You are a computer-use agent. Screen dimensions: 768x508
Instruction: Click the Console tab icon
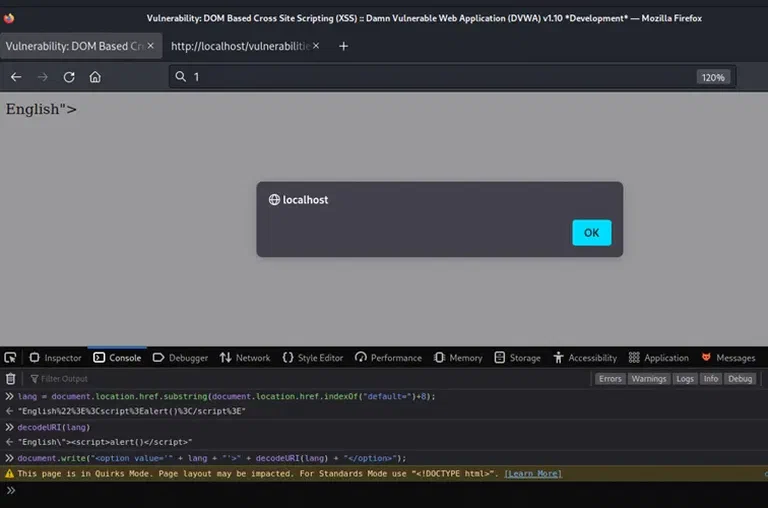click(99, 358)
